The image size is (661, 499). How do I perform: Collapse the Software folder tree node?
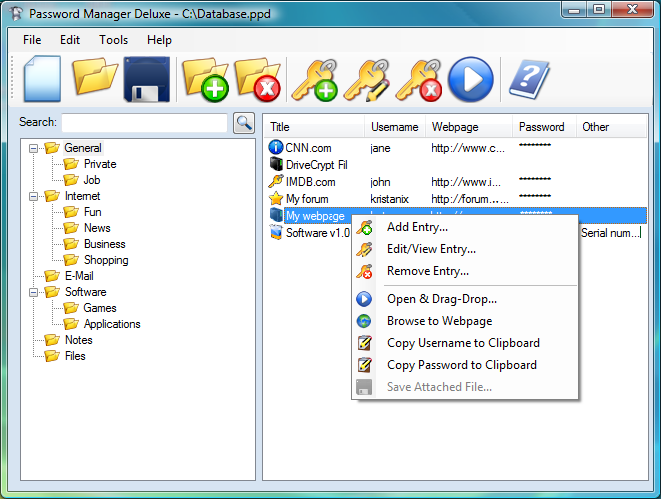click(x=34, y=292)
